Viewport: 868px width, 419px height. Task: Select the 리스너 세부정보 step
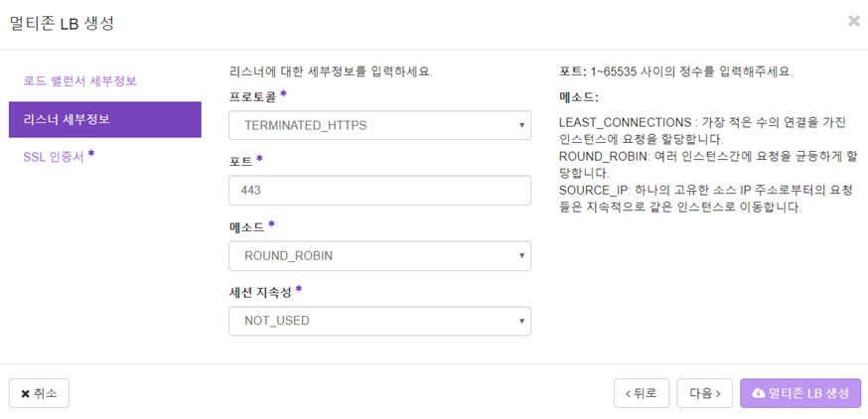click(105, 119)
